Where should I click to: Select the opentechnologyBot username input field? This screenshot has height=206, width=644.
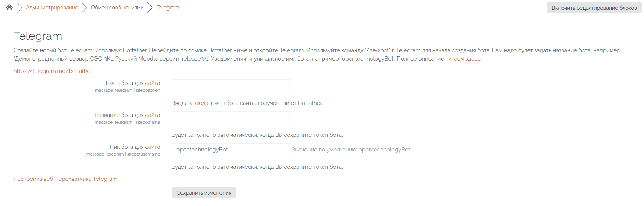click(231, 150)
